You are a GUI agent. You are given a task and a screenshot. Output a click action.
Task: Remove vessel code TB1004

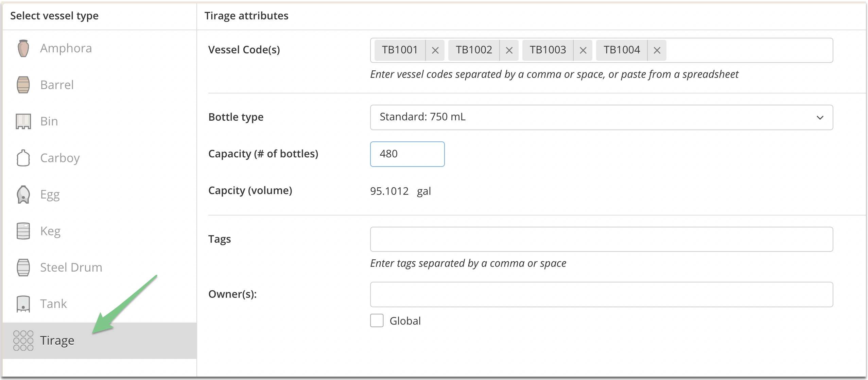657,50
